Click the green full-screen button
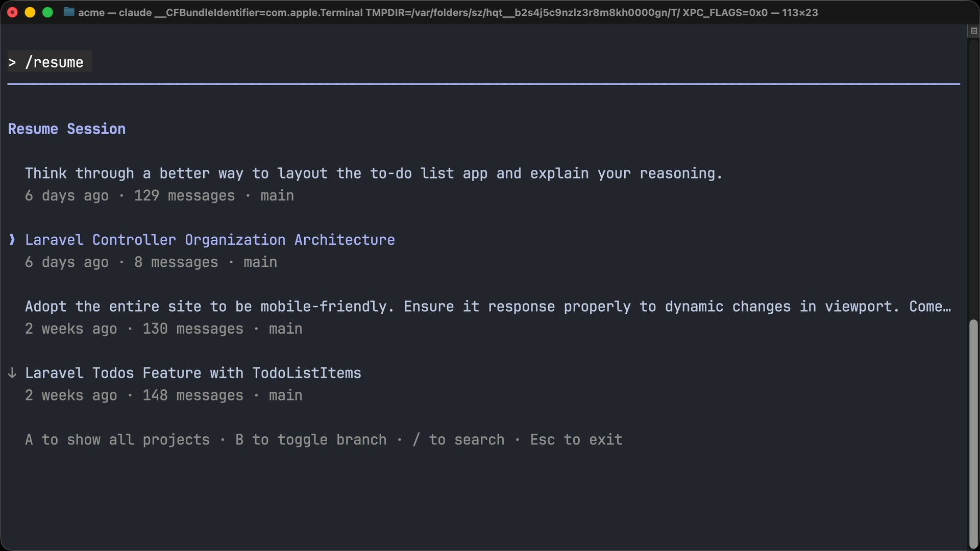The image size is (980, 551). 48,12
